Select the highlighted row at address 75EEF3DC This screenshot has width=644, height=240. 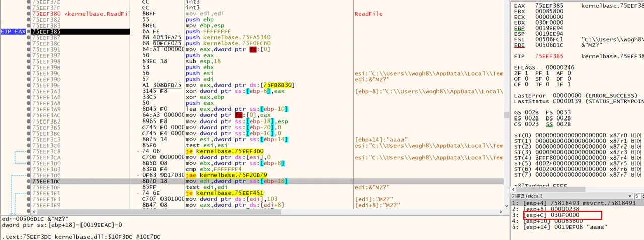pyautogui.click(x=267, y=181)
